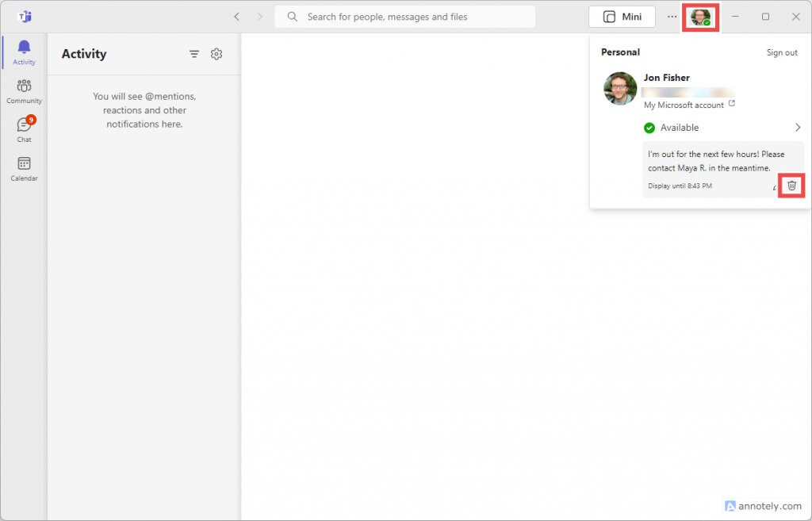Navigate forward using the right arrow
The width and height of the screenshot is (812, 521).
pyautogui.click(x=260, y=16)
